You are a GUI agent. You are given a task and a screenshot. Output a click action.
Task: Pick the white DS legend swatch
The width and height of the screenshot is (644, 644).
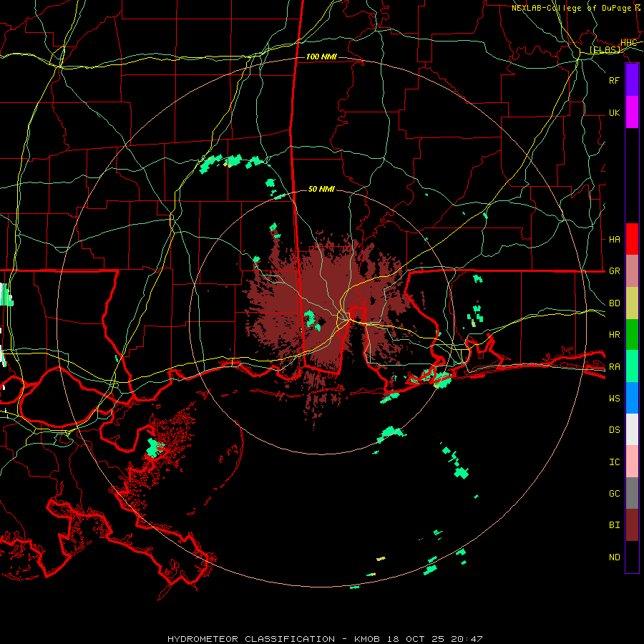coord(632,429)
